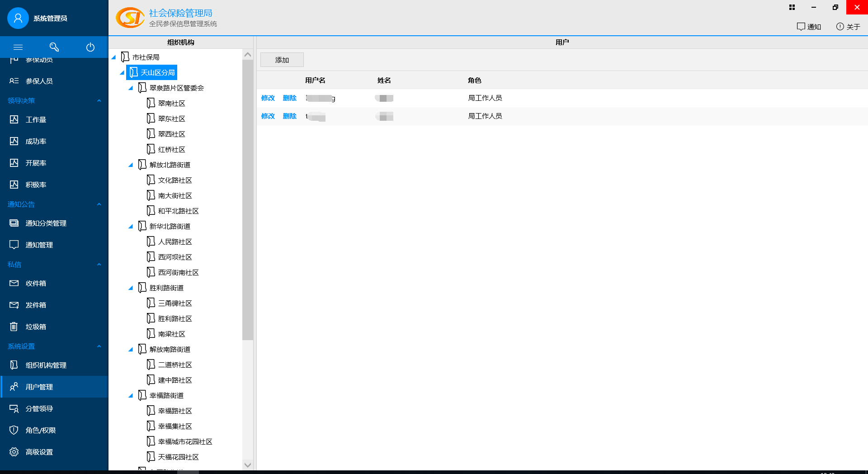868x474 pixels.
Task: Collapse the 翠泉路片区管委会 tree node
Action: 131,88
